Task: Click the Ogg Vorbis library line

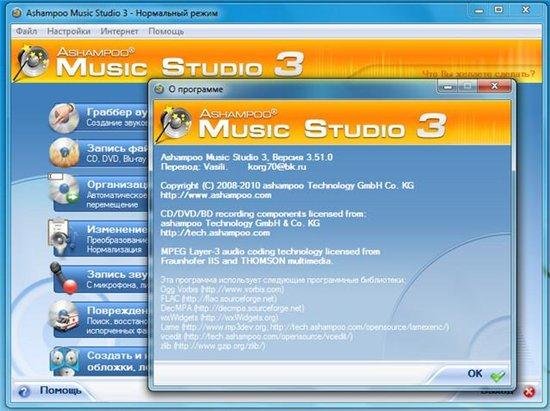Action: [x=222, y=290]
